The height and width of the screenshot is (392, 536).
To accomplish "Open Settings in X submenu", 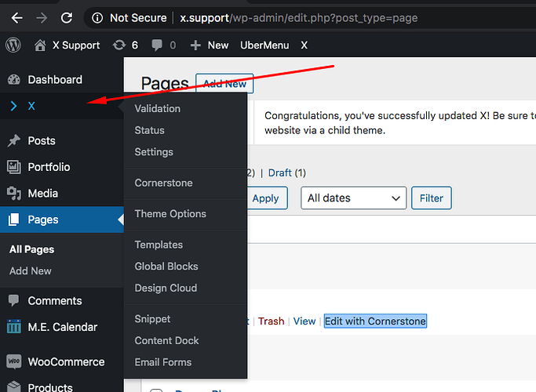I will click(x=154, y=152).
